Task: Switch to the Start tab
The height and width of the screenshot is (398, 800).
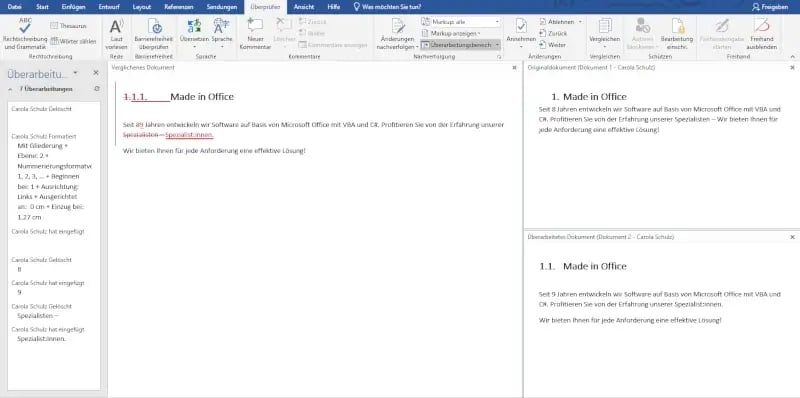Action: click(x=43, y=7)
